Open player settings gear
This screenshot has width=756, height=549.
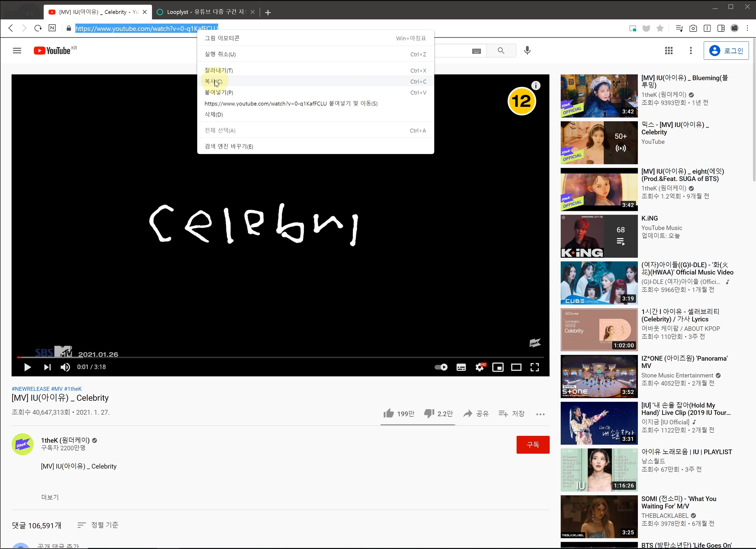click(479, 367)
